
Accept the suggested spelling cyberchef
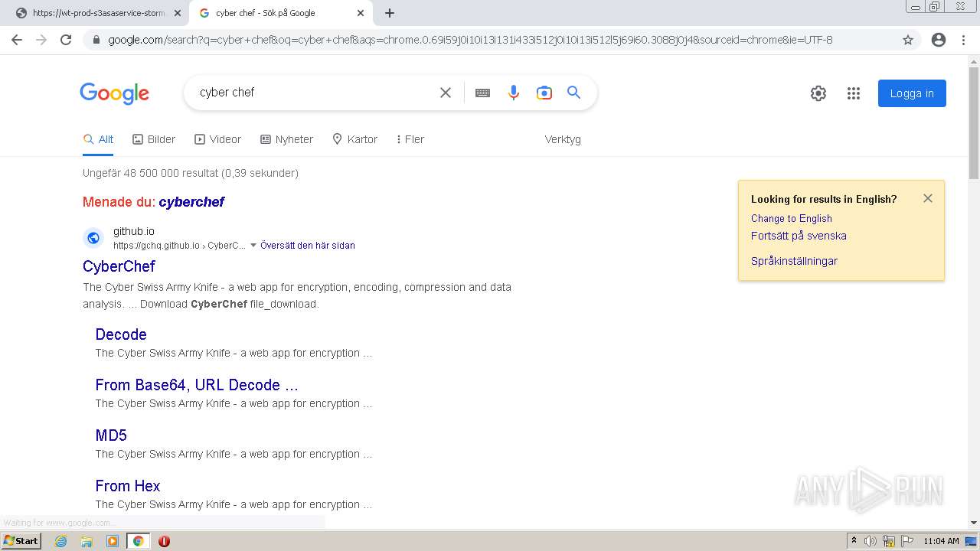tap(191, 202)
